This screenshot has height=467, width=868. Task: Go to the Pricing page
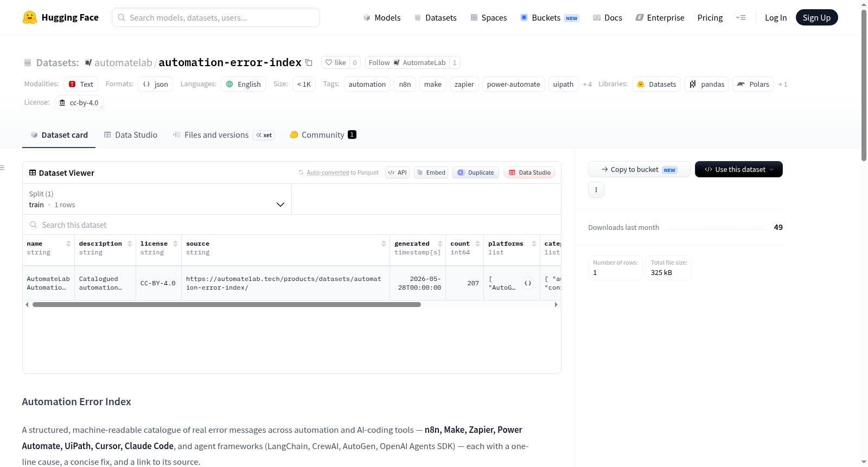pyautogui.click(x=710, y=17)
